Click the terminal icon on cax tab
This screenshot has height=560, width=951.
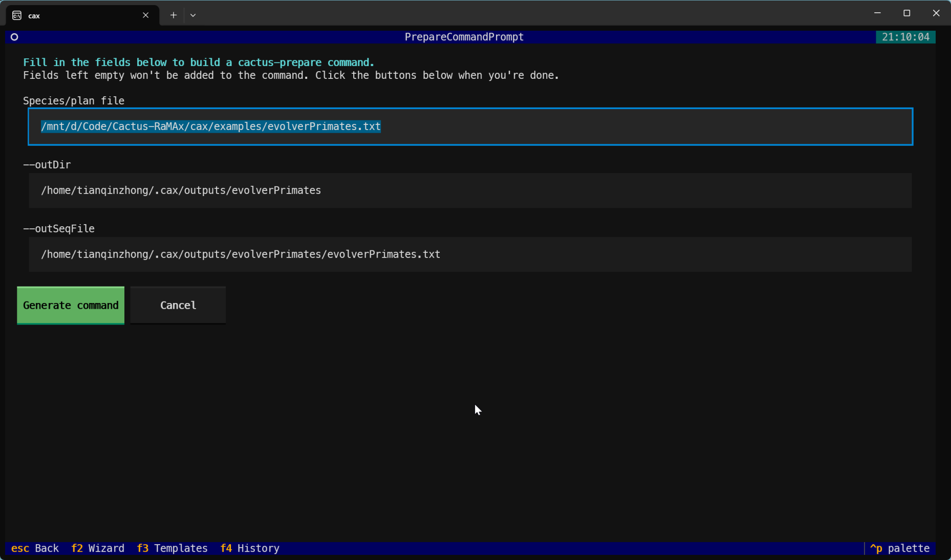tap(17, 15)
